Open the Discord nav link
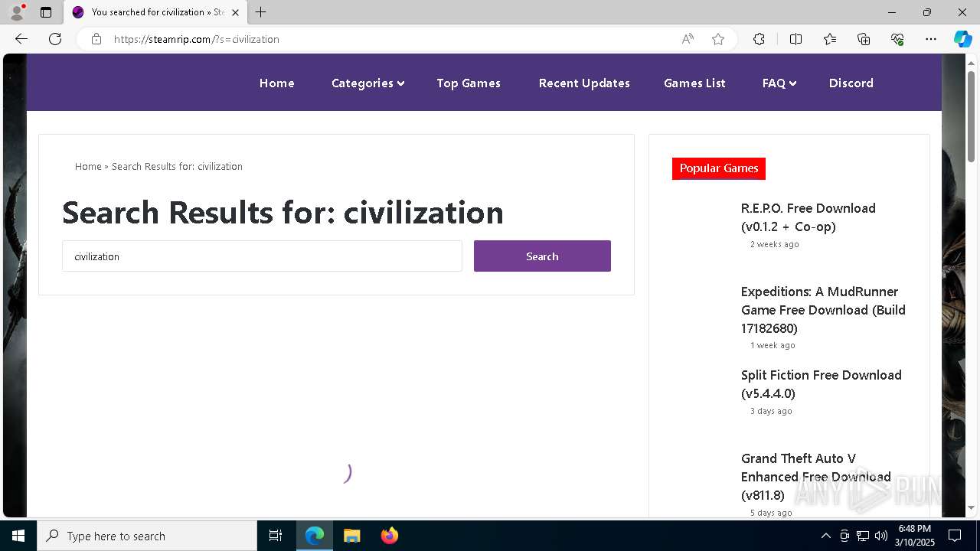Viewport: 980px width, 551px height. click(851, 83)
